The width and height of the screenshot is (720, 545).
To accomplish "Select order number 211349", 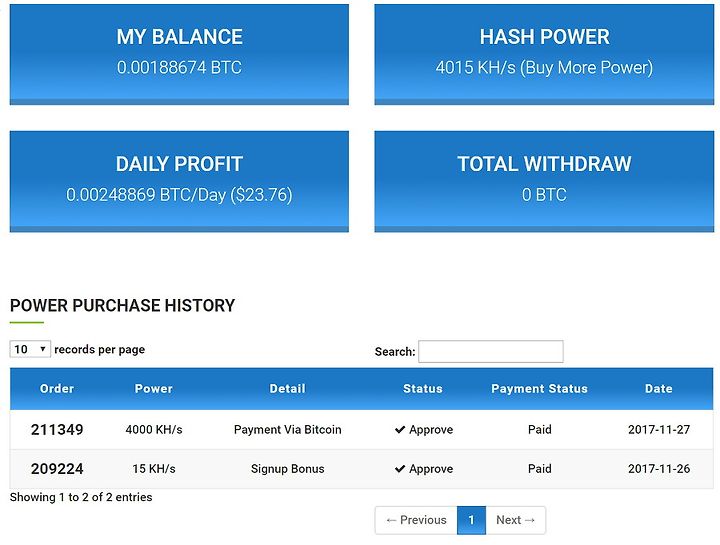I will pyautogui.click(x=57, y=430).
